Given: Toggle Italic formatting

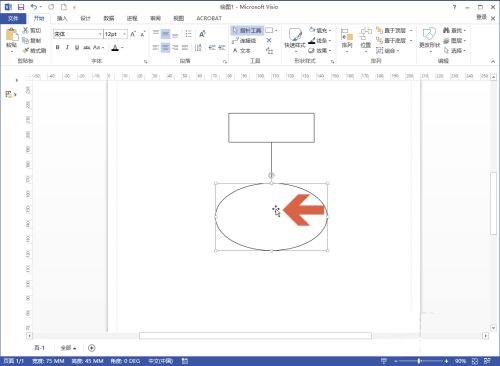Looking at the screenshot, I should coord(67,47).
